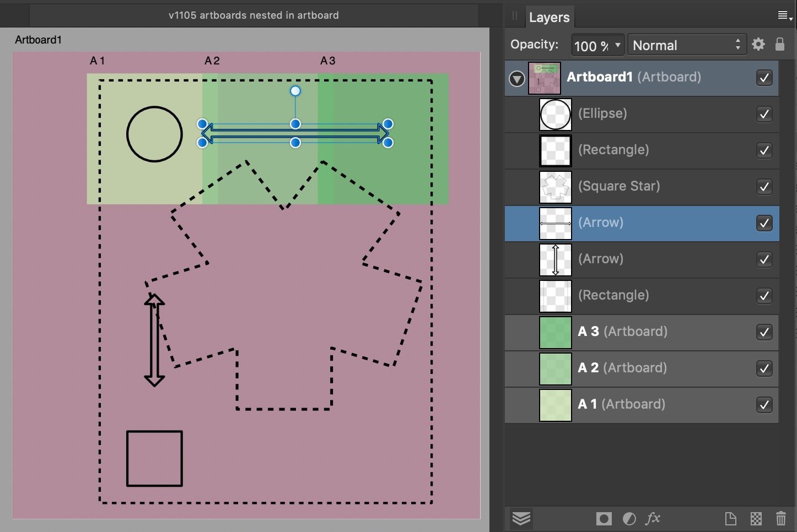This screenshot has height=532, width=797.
Task: Open the adjustments layer icon
Action: click(629, 518)
